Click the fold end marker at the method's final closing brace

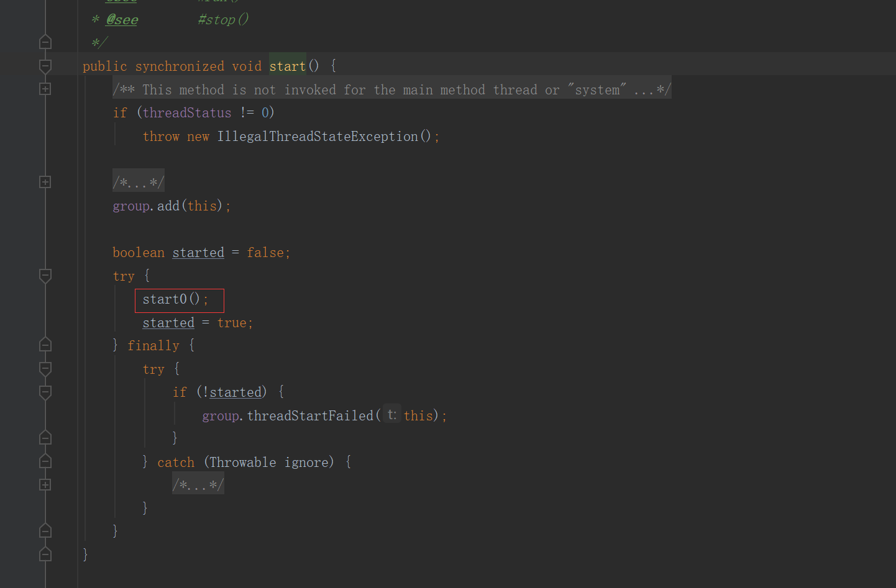point(45,554)
